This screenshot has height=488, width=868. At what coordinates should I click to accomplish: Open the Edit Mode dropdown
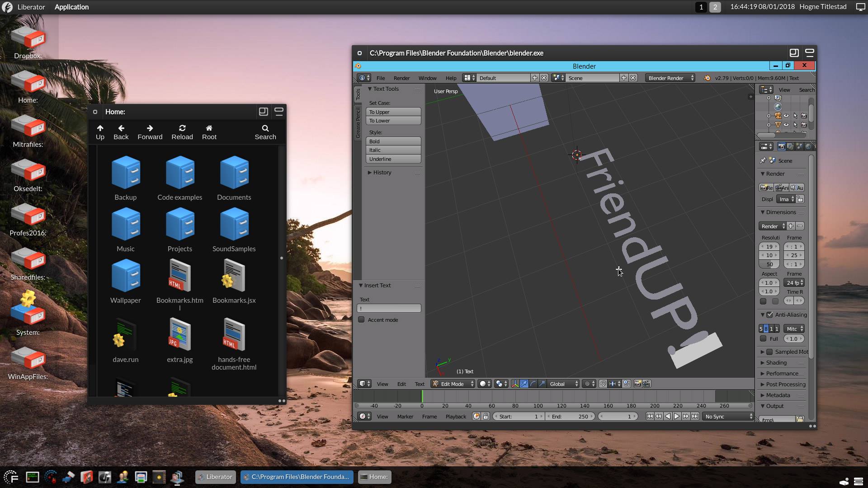coord(453,384)
